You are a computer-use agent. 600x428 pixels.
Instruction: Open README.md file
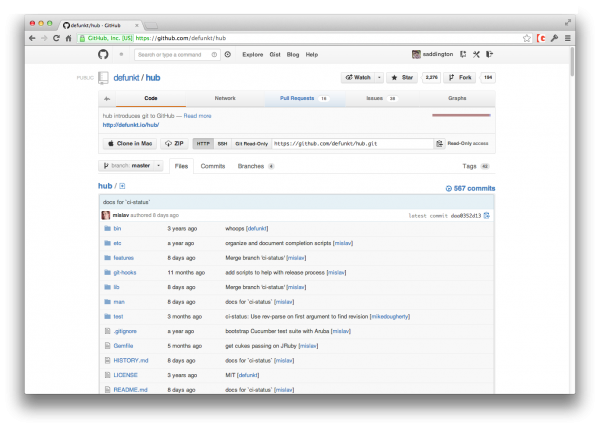[x=130, y=390]
